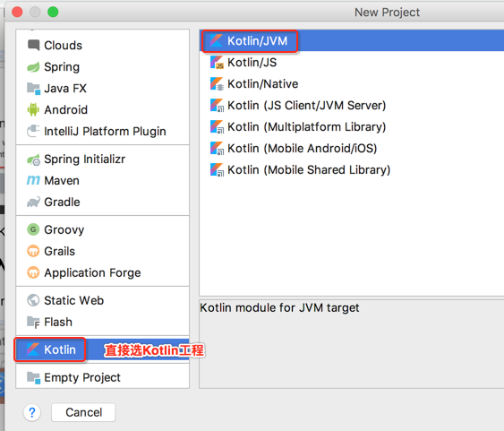Click the Gradle elephant icon

click(x=33, y=202)
